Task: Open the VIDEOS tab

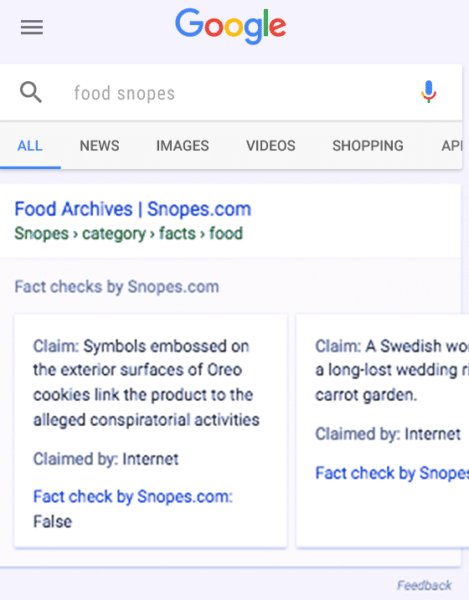Action: click(271, 146)
